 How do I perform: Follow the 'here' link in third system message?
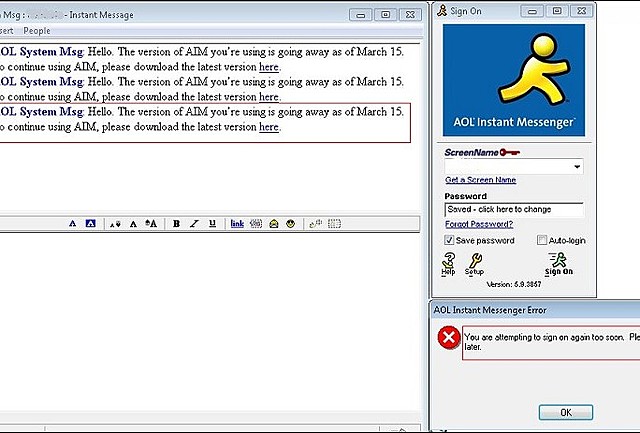(x=269, y=127)
